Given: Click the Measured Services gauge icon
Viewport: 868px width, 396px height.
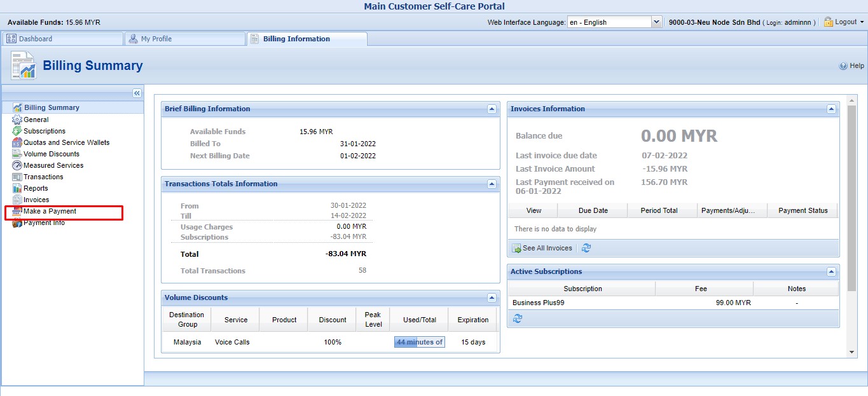Looking at the screenshot, I should tap(17, 165).
